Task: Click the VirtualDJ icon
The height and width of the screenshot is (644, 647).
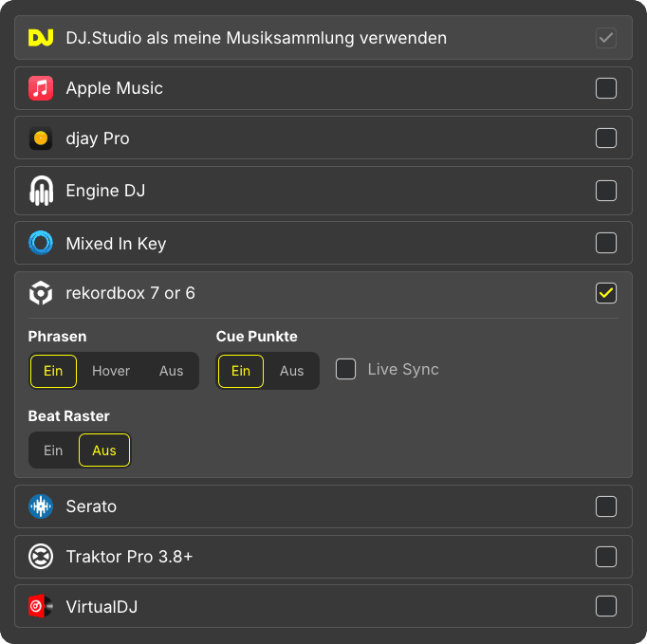Action: [x=41, y=606]
